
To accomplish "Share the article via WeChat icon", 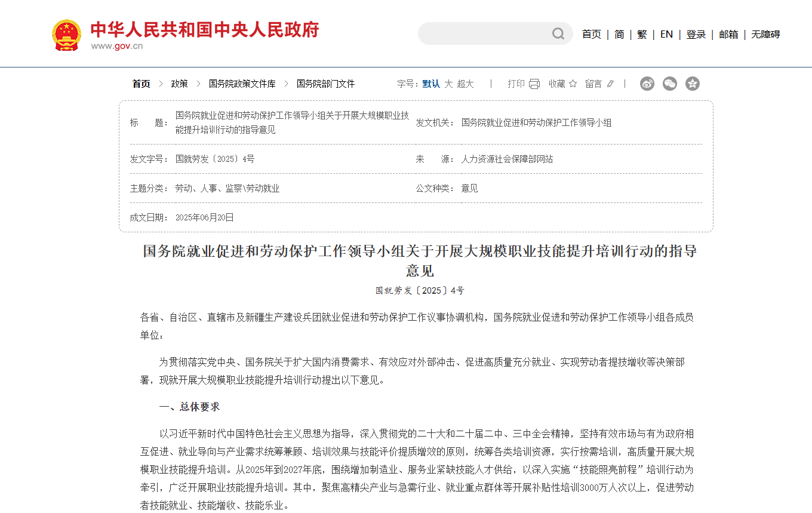I will (x=669, y=84).
